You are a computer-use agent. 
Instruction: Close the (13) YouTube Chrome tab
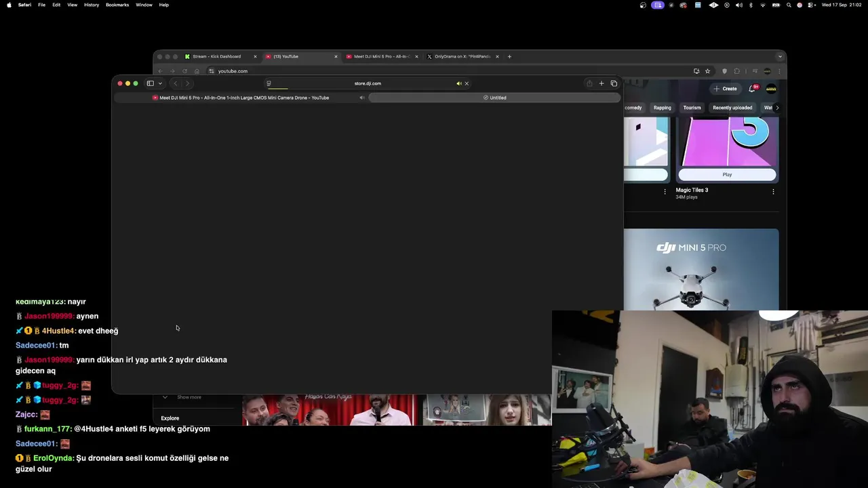[336, 56]
